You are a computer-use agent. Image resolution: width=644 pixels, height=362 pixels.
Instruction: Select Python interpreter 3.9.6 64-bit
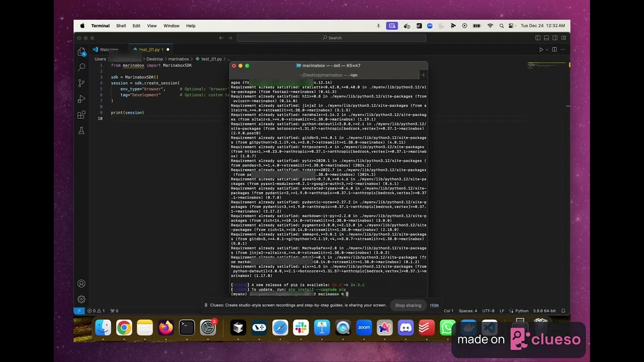point(544,311)
